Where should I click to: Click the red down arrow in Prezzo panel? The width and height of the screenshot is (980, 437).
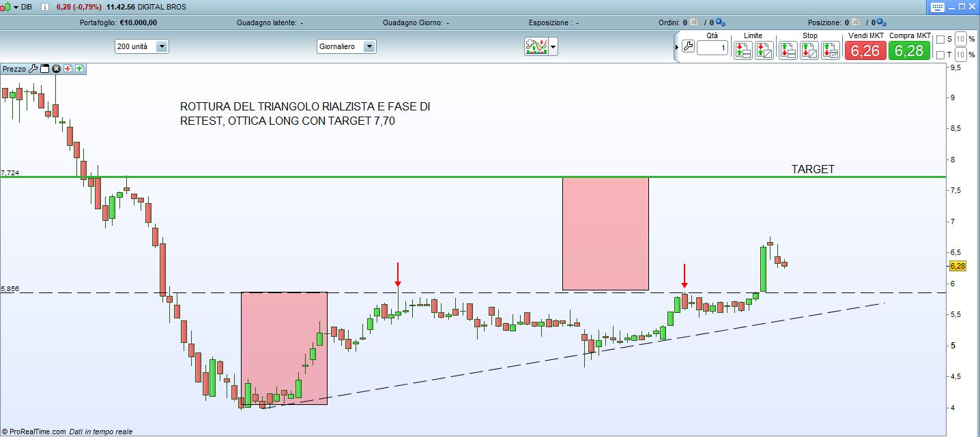pyautogui.click(x=68, y=69)
